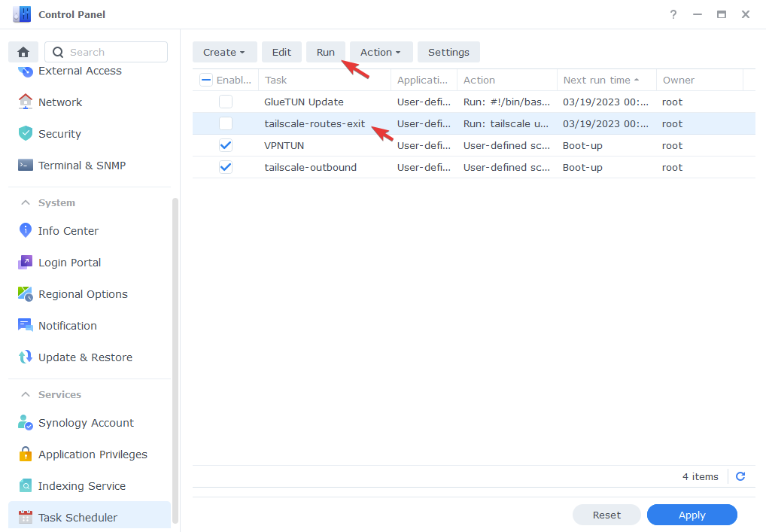This screenshot has width=766, height=532.
Task: Collapse the System section
Action: point(26,202)
